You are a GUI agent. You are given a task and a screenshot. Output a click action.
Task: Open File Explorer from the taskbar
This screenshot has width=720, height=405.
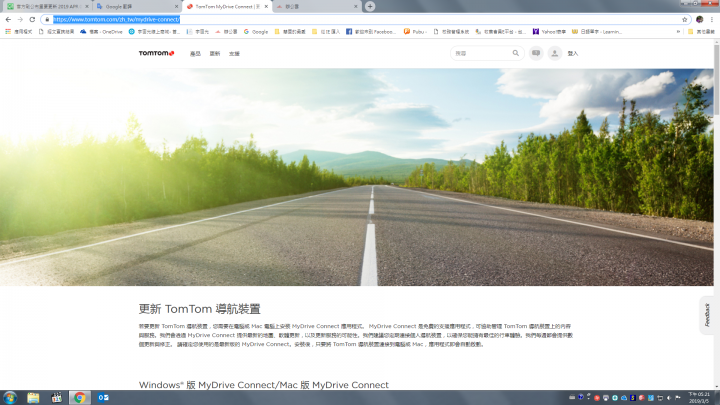click(33, 398)
